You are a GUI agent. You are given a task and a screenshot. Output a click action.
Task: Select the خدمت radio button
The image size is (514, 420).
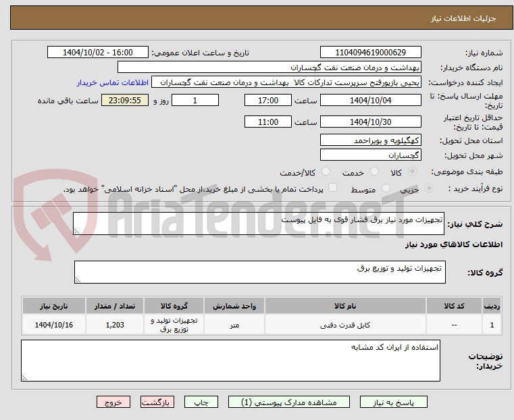(x=374, y=172)
